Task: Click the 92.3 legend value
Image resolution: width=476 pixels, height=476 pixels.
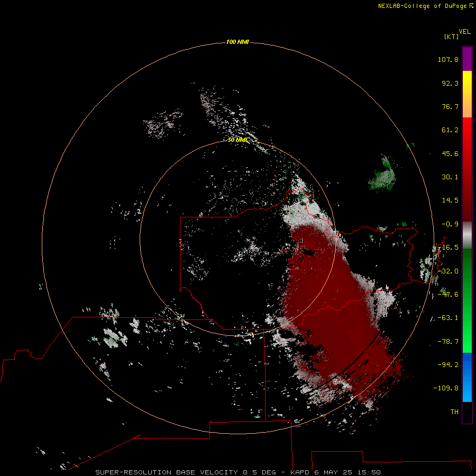Action: (x=450, y=83)
